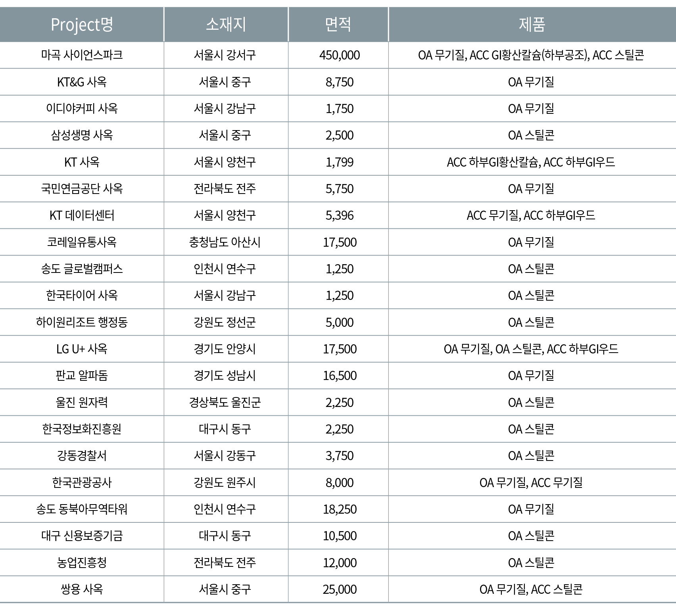Click the 제품 column header

pyautogui.click(x=532, y=25)
